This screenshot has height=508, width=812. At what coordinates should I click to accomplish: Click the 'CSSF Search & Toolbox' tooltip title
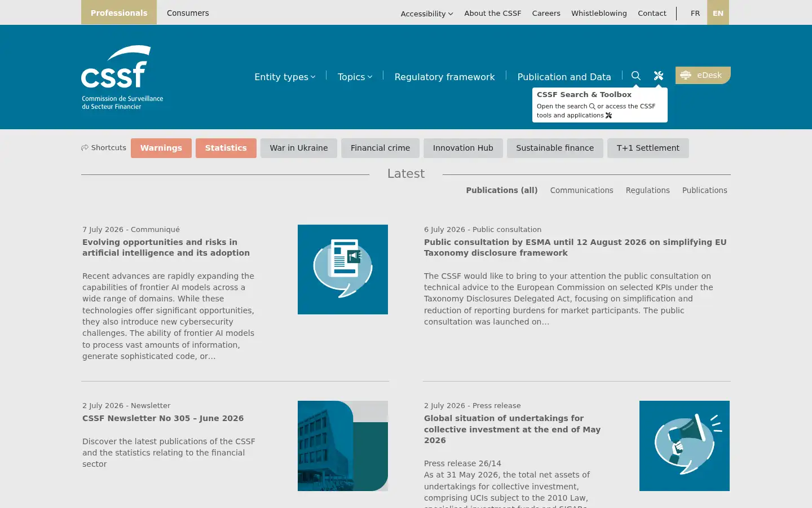click(584, 94)
